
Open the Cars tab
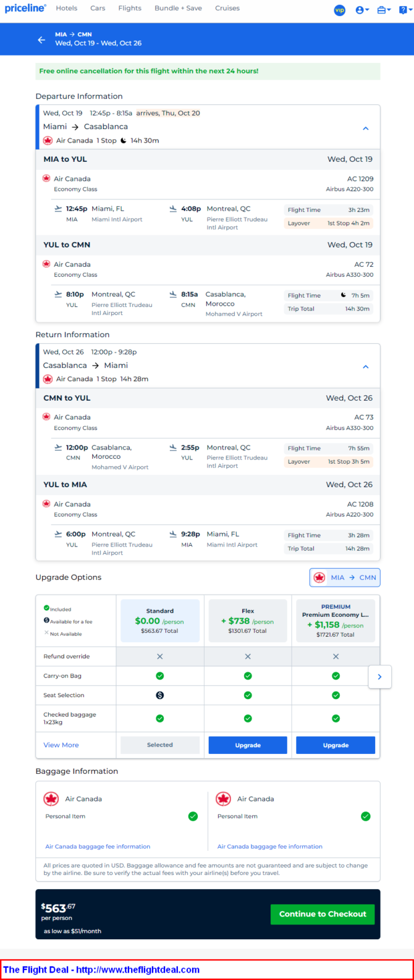pos(98,8)
